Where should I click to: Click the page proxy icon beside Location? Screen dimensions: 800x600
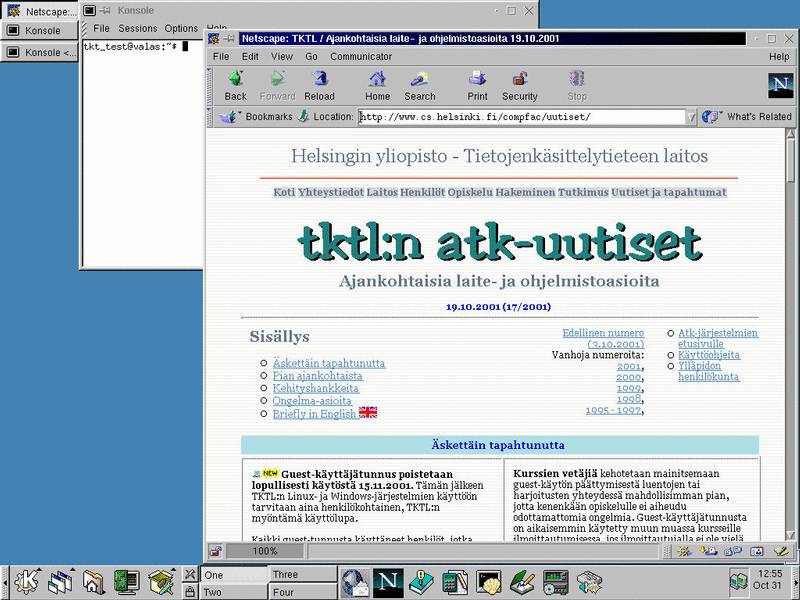pyautogui.click(x=304, y=116)
